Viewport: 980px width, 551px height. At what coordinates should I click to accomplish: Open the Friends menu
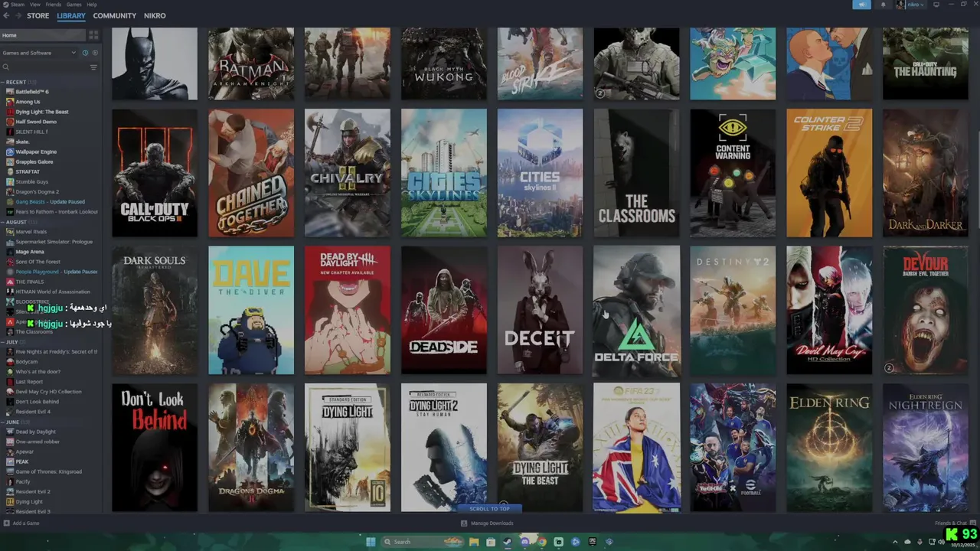point(54,5)
